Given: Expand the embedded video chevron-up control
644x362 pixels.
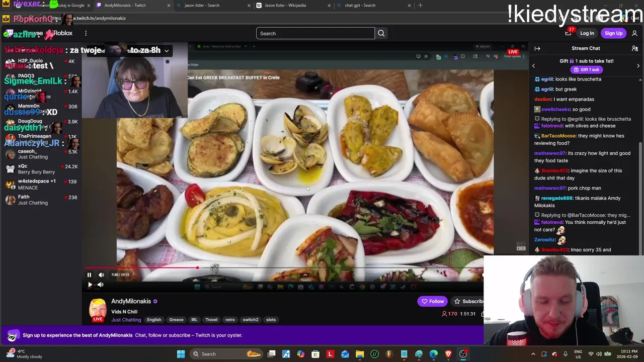Looking at the screenshot, I should [x=305, y=275].
